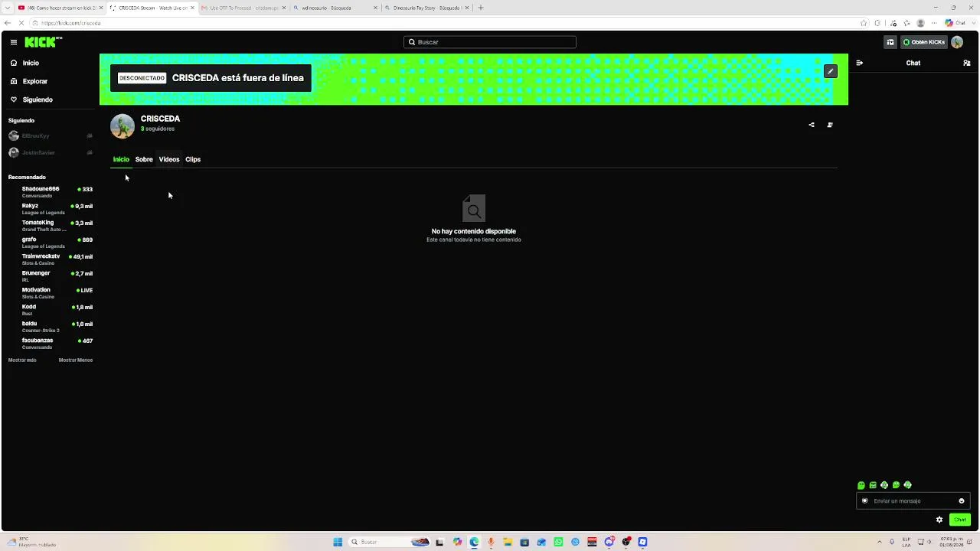
Task: Open File Explorer from the taskbar
Action: (x=508, y=542)
